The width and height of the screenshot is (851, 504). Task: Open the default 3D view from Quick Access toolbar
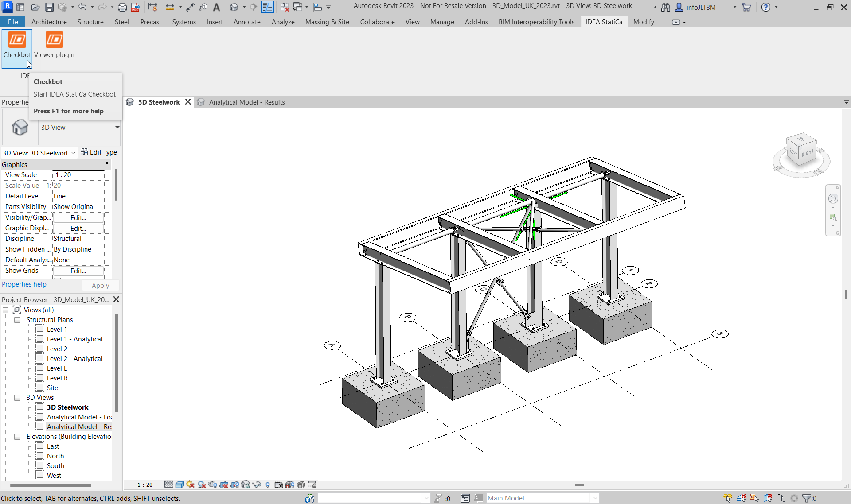pyautogui.click(x=234, y=6)
